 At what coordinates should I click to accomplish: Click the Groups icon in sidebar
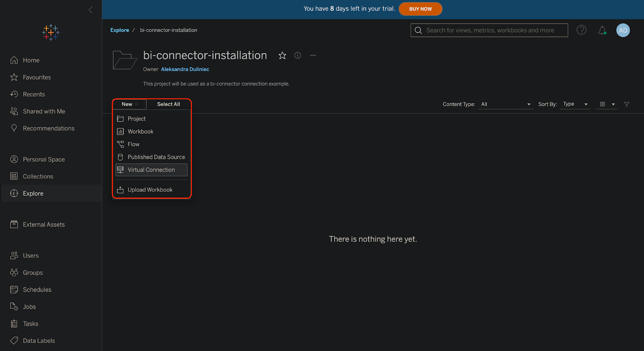tap(14, 273)
